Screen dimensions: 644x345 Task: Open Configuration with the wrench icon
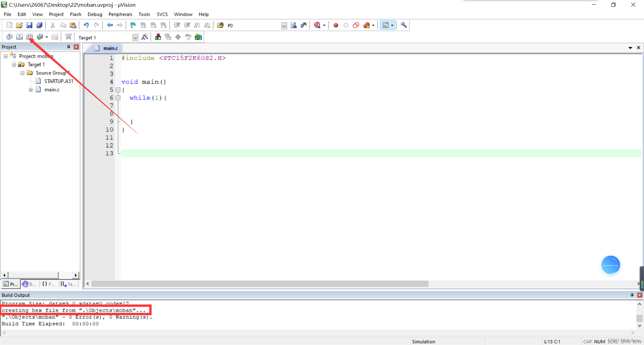click(404, 25)
